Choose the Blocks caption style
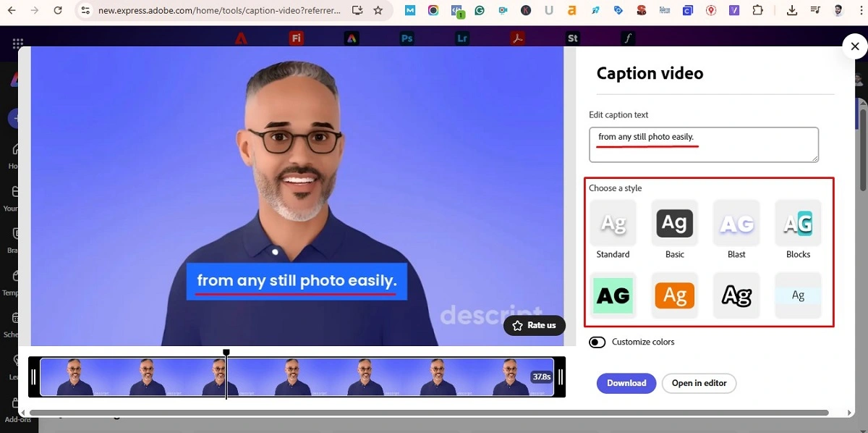The image size is (868, 433). (798, 223)
